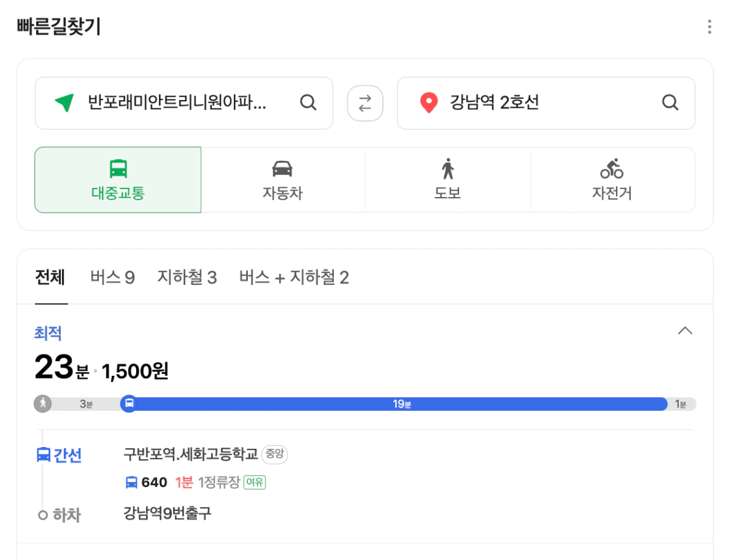The image size is (729, 560).
Task: Click the blue 19분 bus segment bar
Action: pyautogui.click(x=402, y=404)
